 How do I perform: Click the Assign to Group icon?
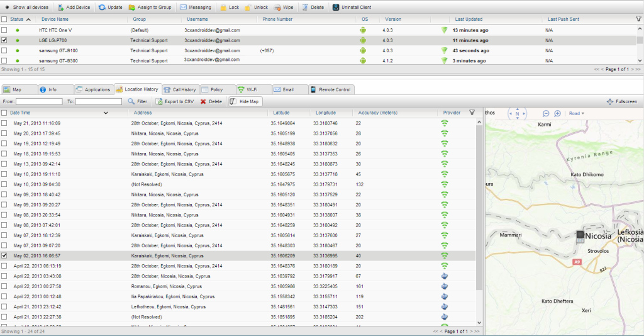(x=132, y=8)
